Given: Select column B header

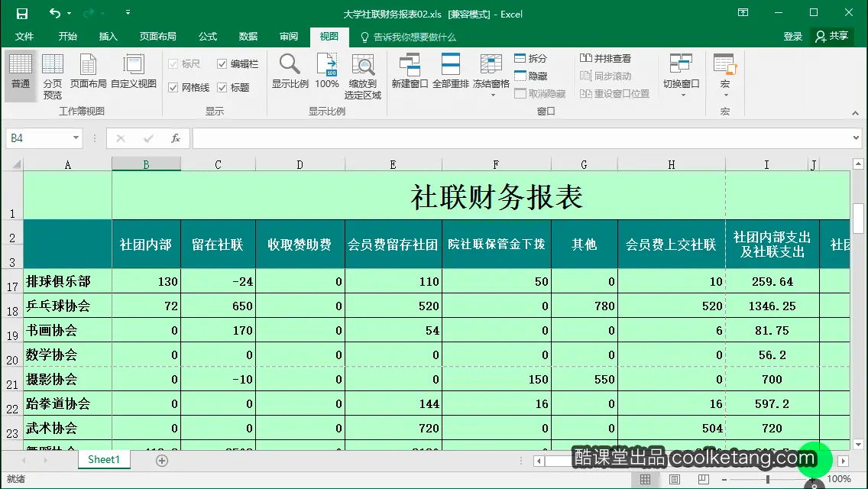Looking at the screenshot, I should coord(146,164).
